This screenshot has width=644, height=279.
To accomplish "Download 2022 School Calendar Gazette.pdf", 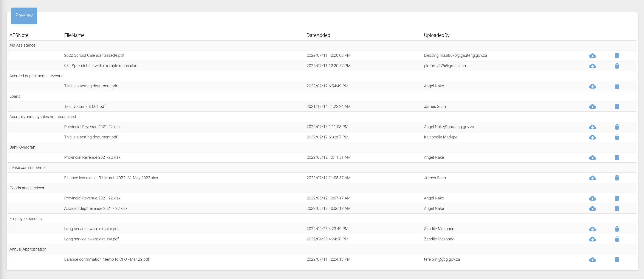I will coord(592,56).
